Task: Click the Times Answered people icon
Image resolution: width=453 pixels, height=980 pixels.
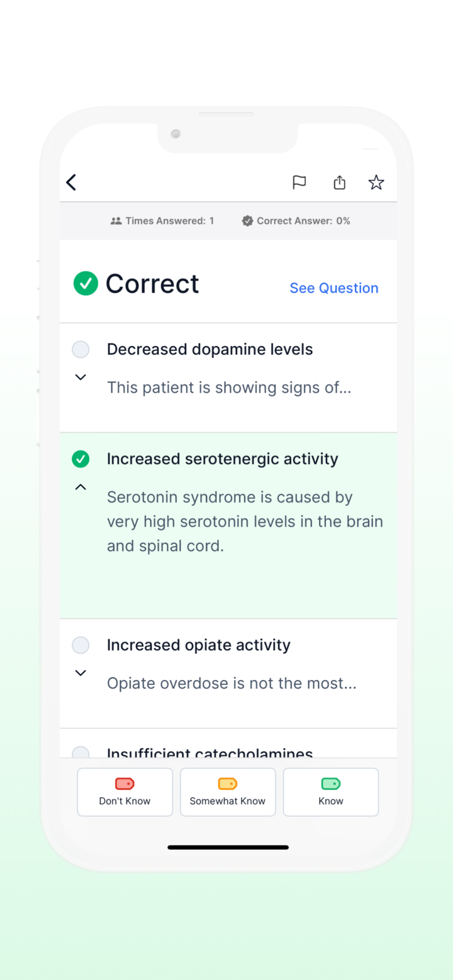Action: [117, 221]
